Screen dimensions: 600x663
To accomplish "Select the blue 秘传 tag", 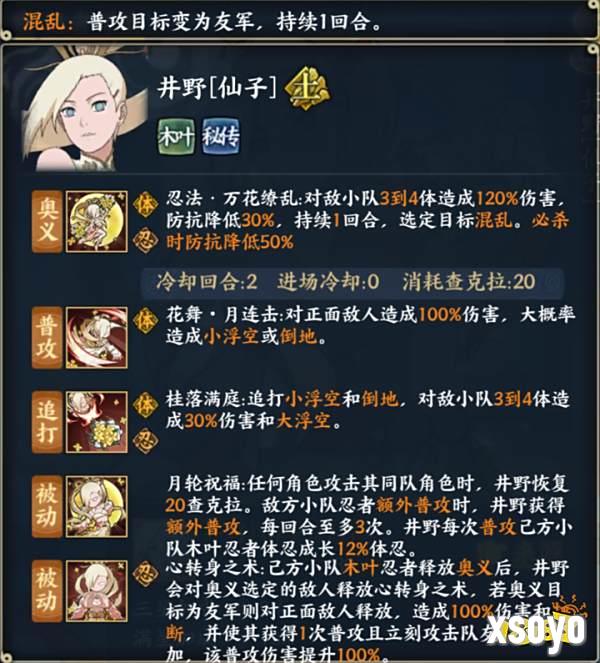I will click(221, 136).
